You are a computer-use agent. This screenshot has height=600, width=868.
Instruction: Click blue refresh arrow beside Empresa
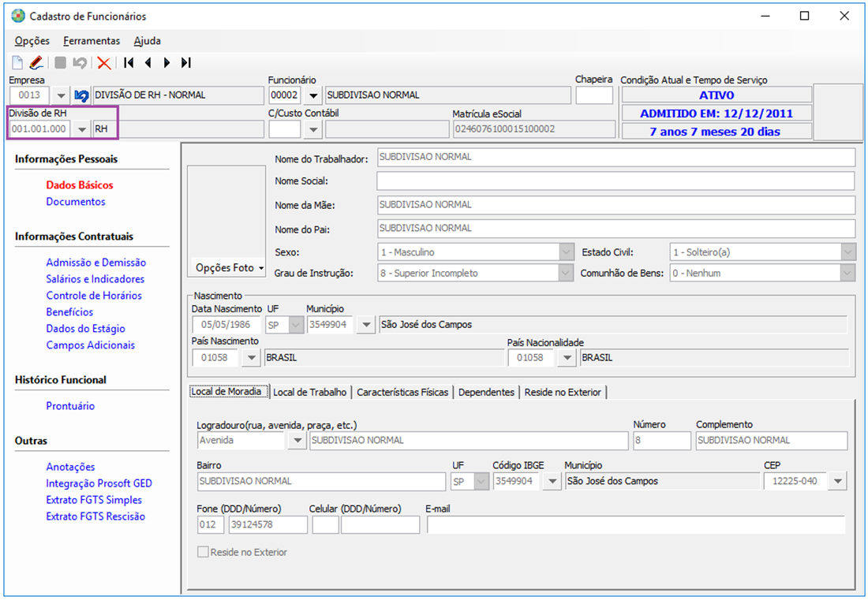(x=81, y=95)
